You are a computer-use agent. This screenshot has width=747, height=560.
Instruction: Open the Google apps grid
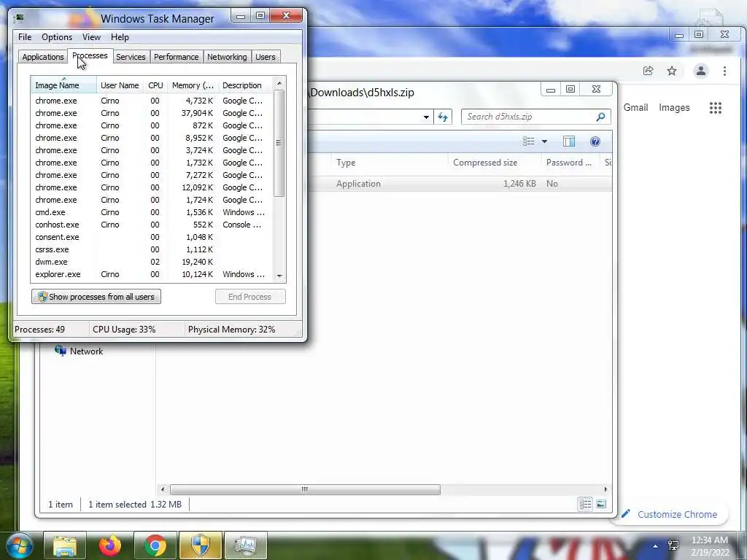point(715,108)
